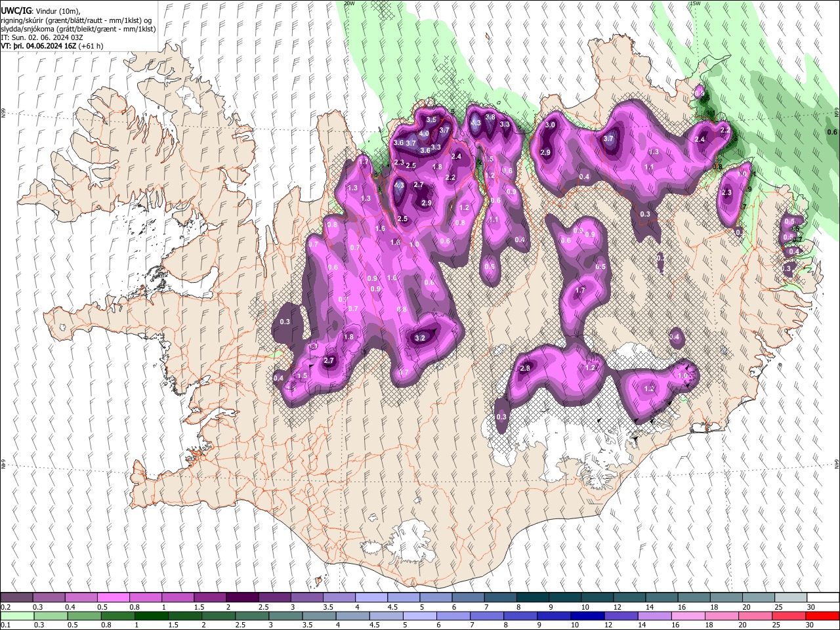Select top legend swatch between 12 and 14
This screenshot has width=840, height=630.
coord(629,598)
